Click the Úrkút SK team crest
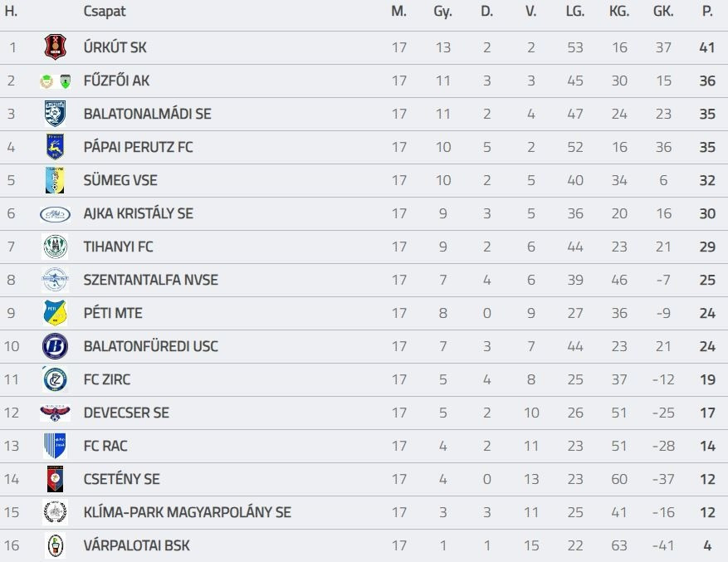728x562 pixels. pos(55,48)
